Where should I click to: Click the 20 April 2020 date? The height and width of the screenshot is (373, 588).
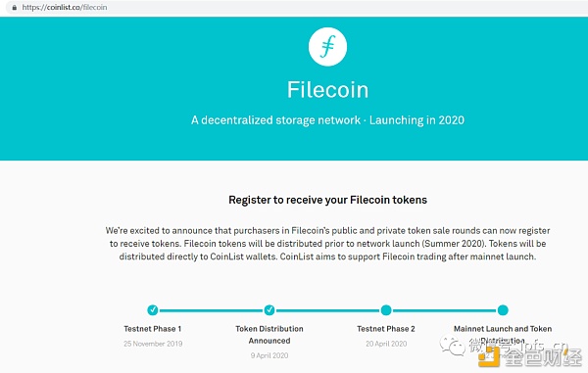pyautogui.click(x=386, y=344)
